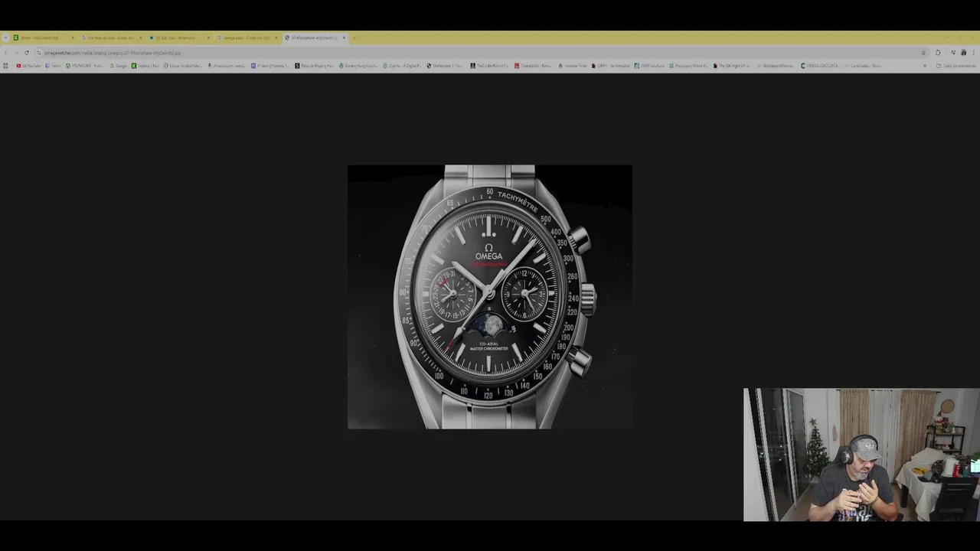Open the apps grid in bookmarks bar

tap(6, 66)
